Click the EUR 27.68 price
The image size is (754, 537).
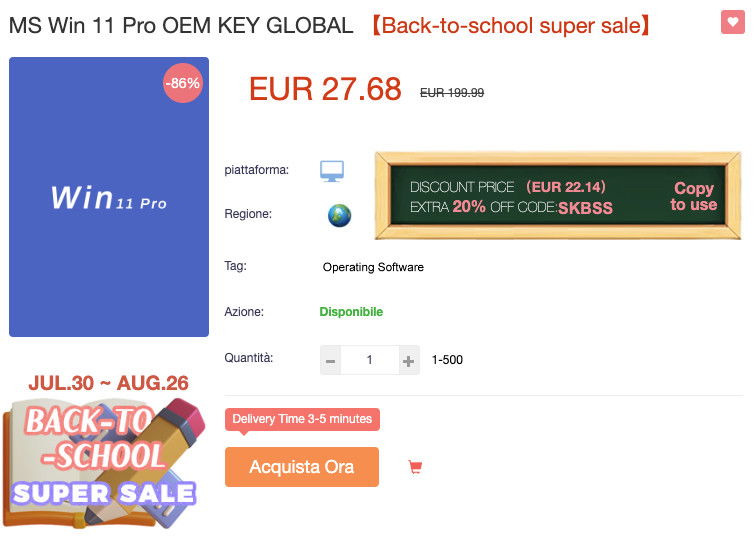coord(325,90)
